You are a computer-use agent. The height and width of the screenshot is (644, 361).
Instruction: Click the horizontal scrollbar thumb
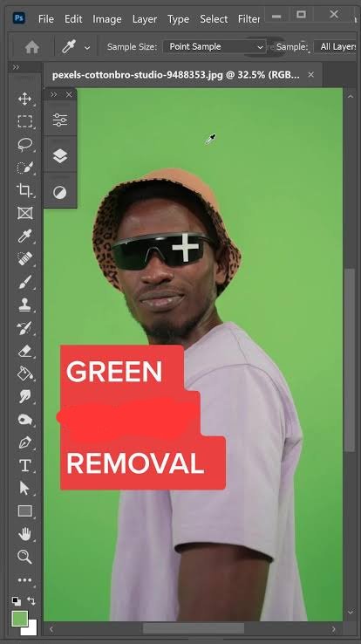click(194, 628)
